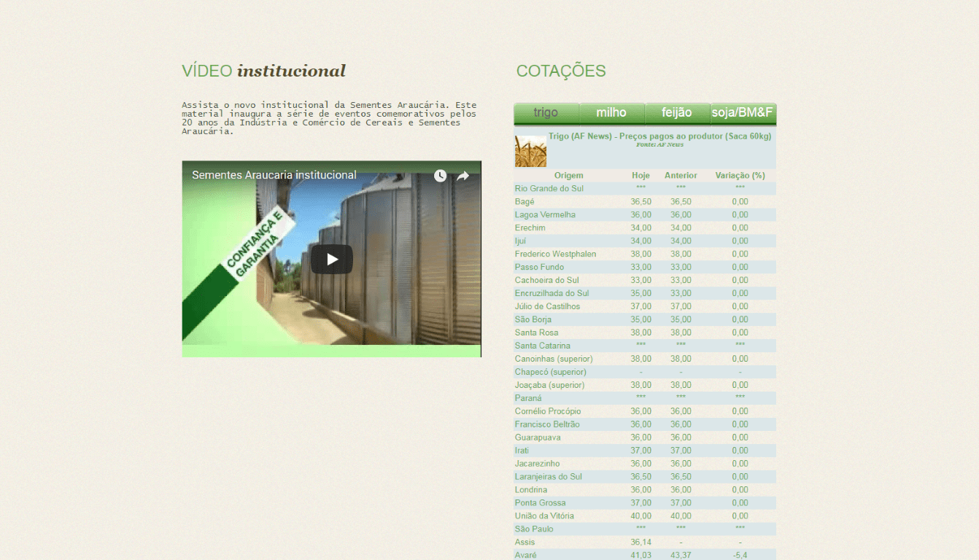
Task: Select the Júlio de Castilhos row label
Action: [547, 307]
